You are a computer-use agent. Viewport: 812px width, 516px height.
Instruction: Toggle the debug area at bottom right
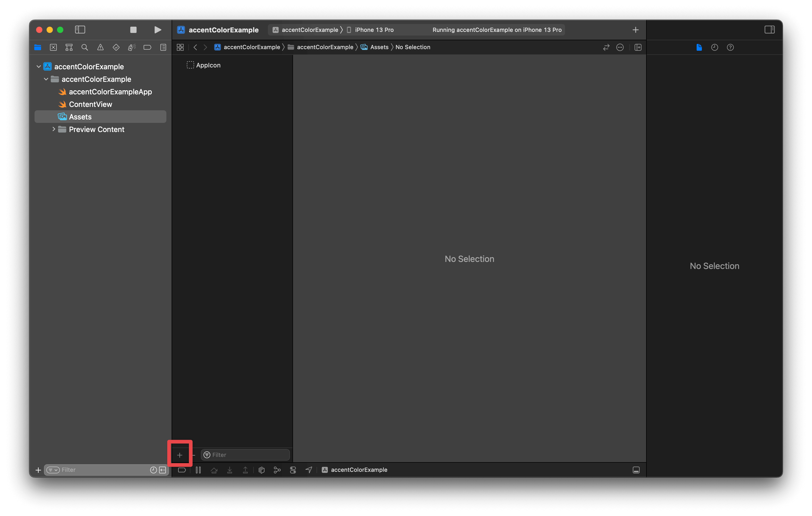tap(636, 470)
